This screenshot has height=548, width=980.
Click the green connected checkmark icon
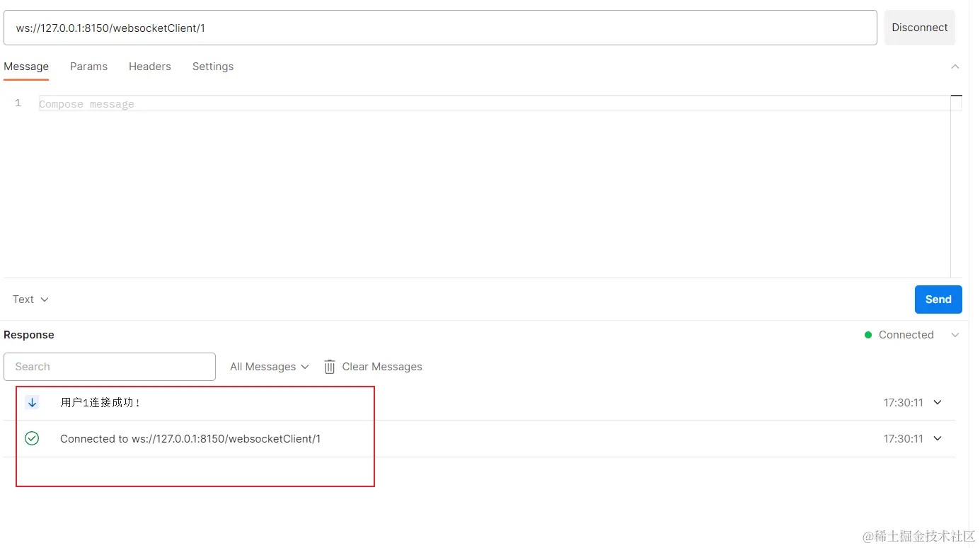32,438
